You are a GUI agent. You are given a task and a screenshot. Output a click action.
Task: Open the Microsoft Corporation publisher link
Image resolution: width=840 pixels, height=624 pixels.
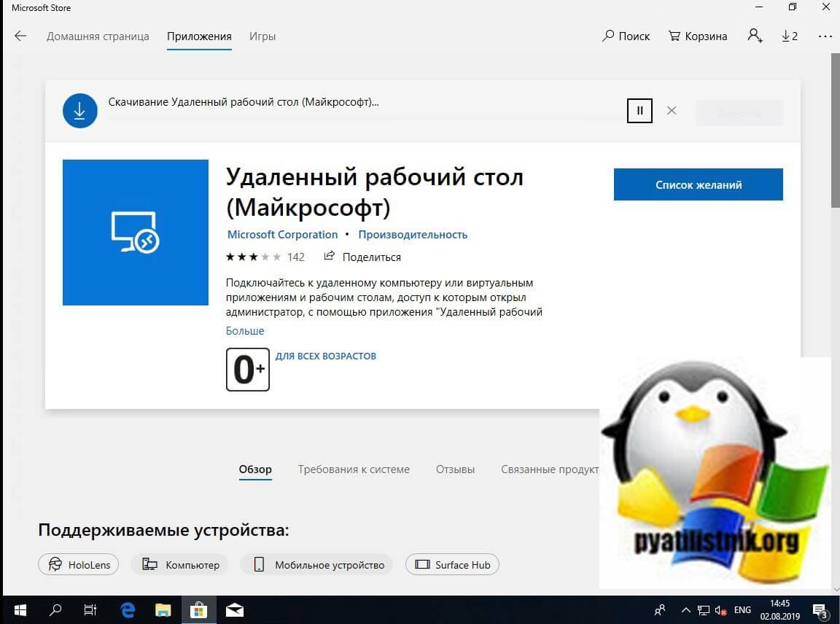[282, 235]
